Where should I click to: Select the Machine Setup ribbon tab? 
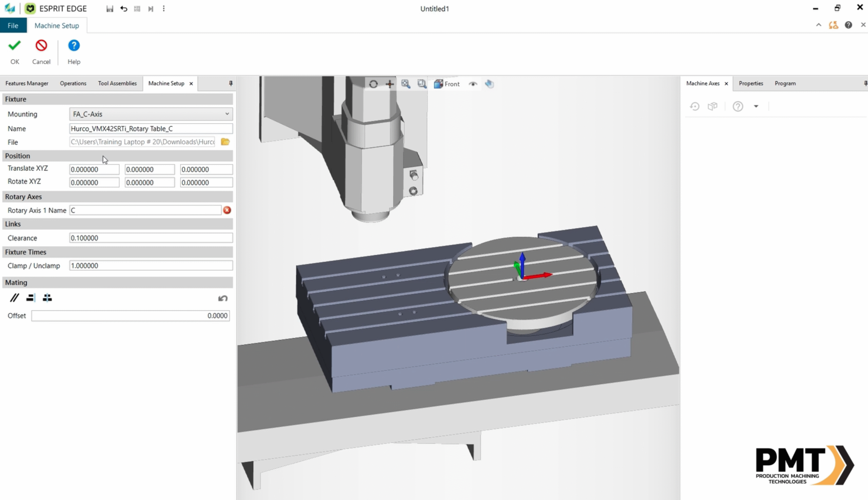[x=57, y=26]
